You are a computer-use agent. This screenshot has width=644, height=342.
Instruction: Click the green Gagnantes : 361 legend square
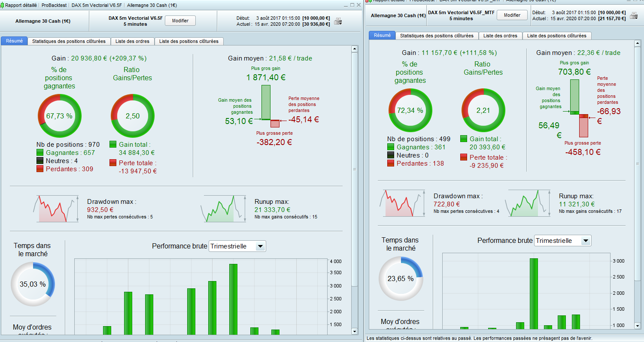point(391,147)
